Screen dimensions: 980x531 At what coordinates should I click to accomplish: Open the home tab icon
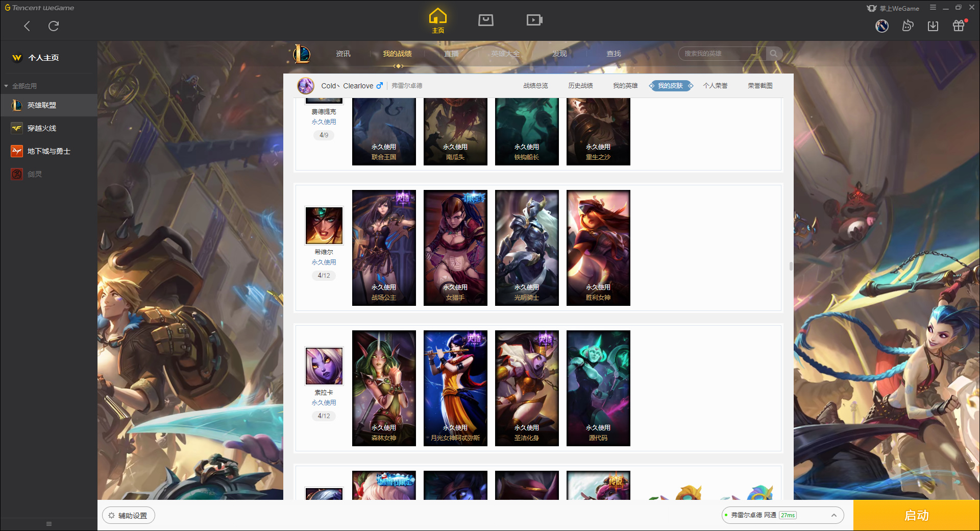[x=438, y=21]
